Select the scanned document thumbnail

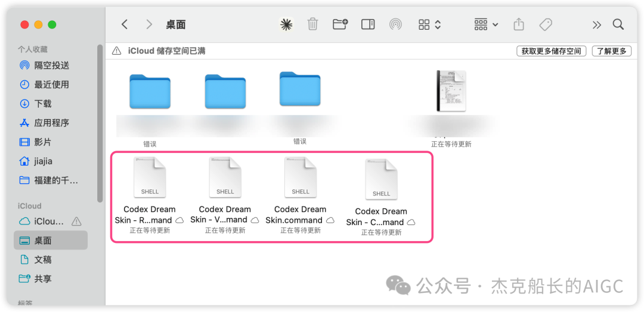451,91
